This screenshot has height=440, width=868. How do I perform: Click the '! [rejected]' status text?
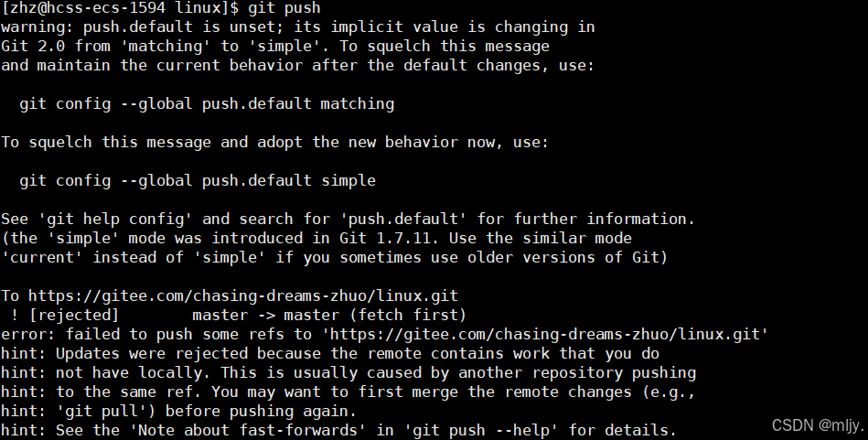[x=65, y=315]
